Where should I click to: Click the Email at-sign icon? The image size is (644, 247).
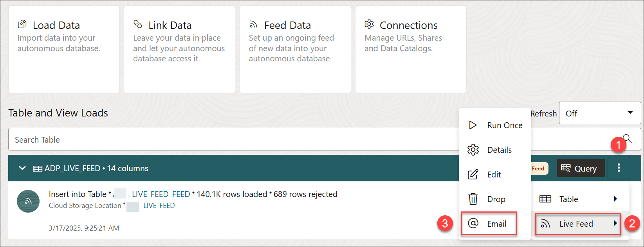(473, 223)
